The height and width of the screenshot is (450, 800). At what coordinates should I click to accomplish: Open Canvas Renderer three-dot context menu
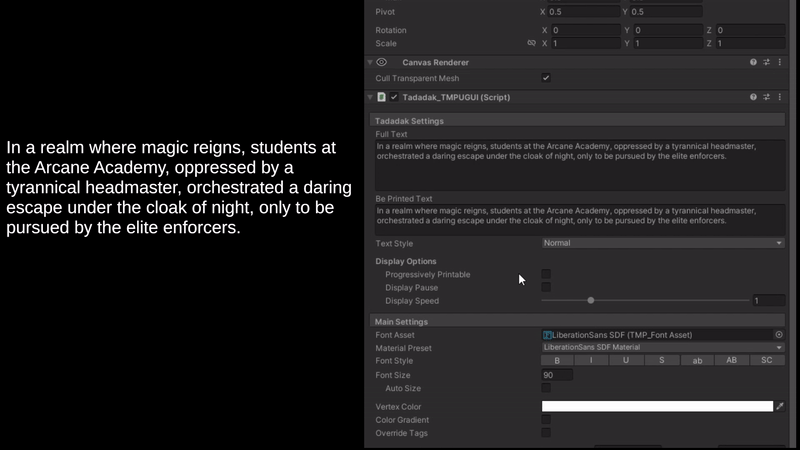point(780,62)
